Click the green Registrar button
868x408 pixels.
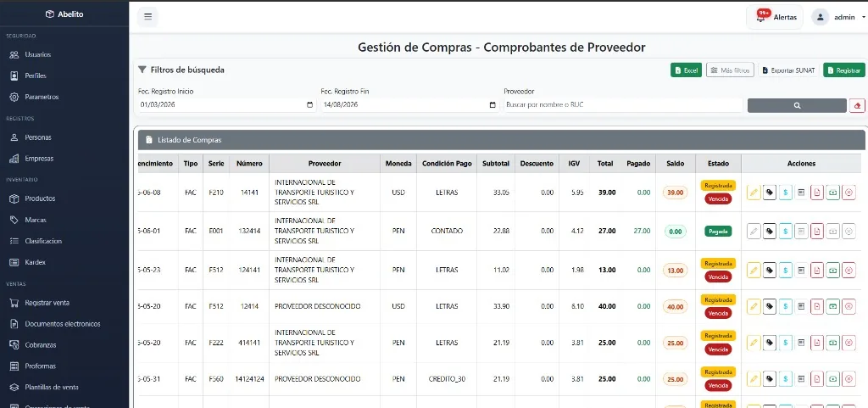(x=843, y=70)
